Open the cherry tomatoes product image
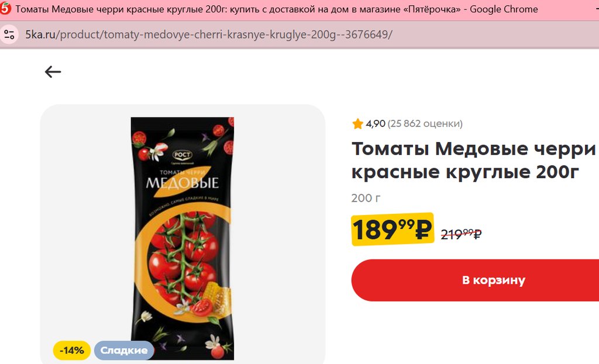The image size is (599, 364). tap(183, 238)
